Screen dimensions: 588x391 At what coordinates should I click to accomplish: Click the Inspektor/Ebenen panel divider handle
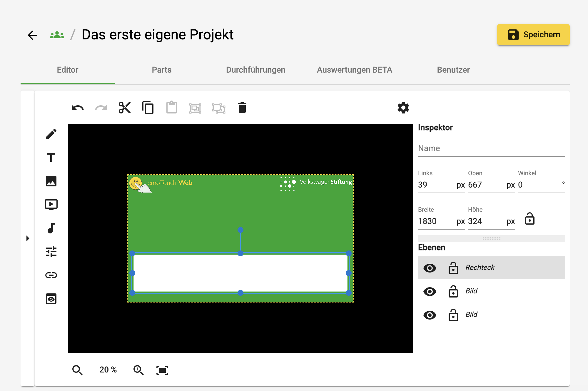492,238
